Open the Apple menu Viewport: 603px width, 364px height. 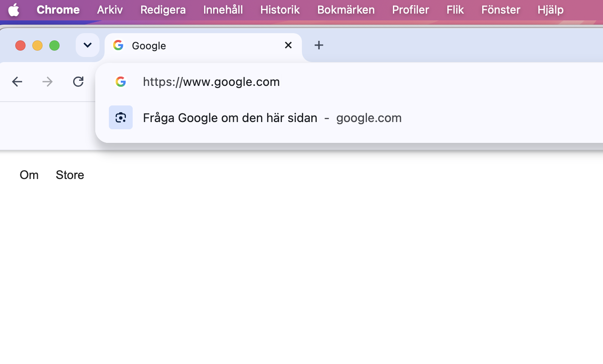coord(14,9)
